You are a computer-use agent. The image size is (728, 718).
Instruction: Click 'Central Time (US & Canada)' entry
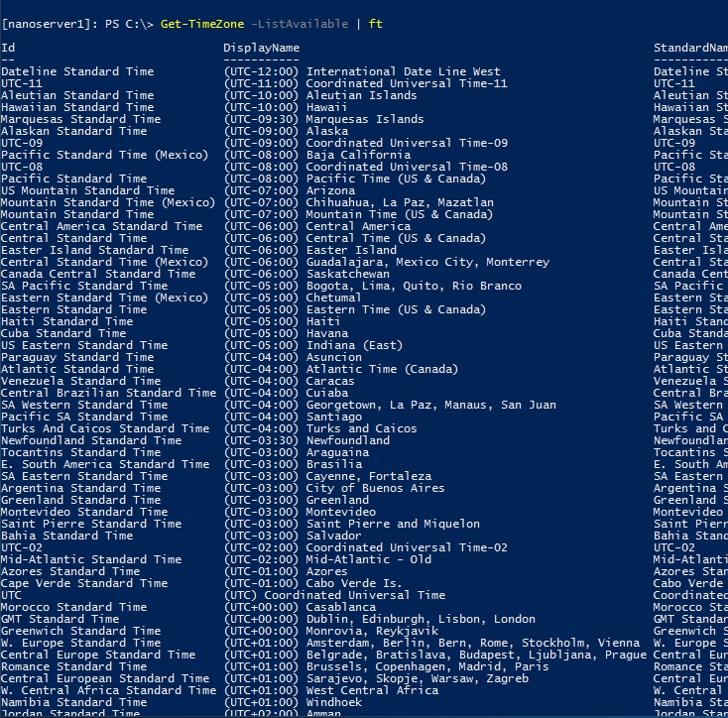(396, 238)
